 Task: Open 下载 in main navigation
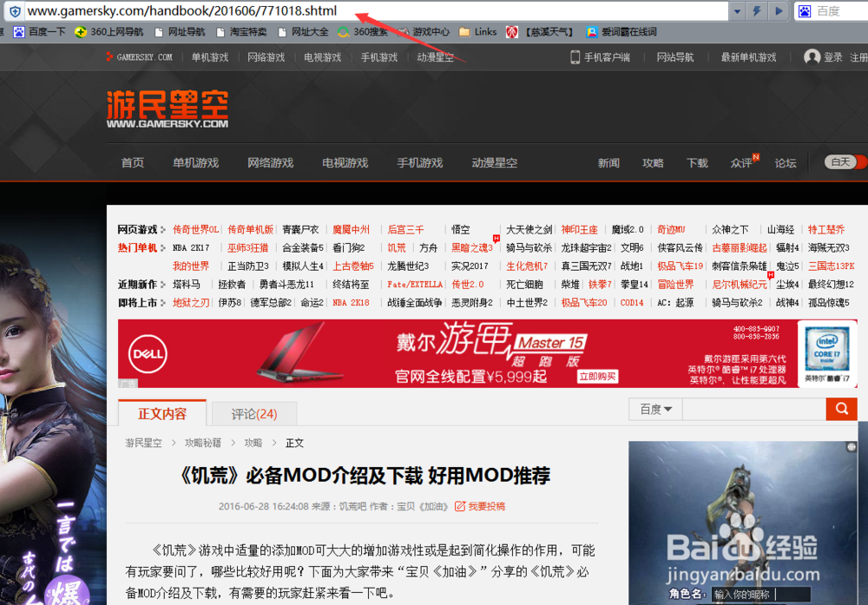coord(697,162)
